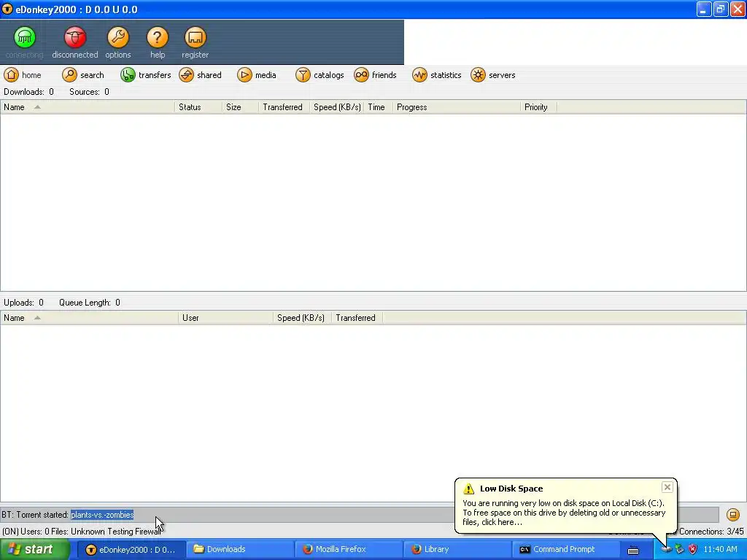Switch to Mozilla Firefox taskbar window
747x560 pixels.
348,550
